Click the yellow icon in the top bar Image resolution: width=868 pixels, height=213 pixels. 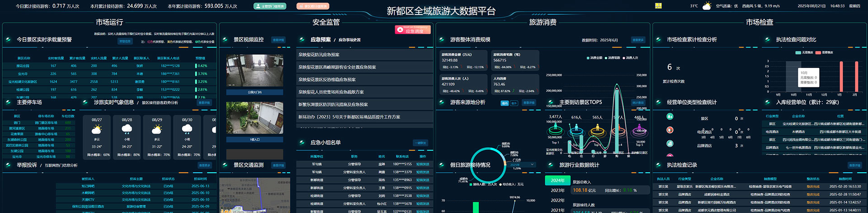[658, 6]
